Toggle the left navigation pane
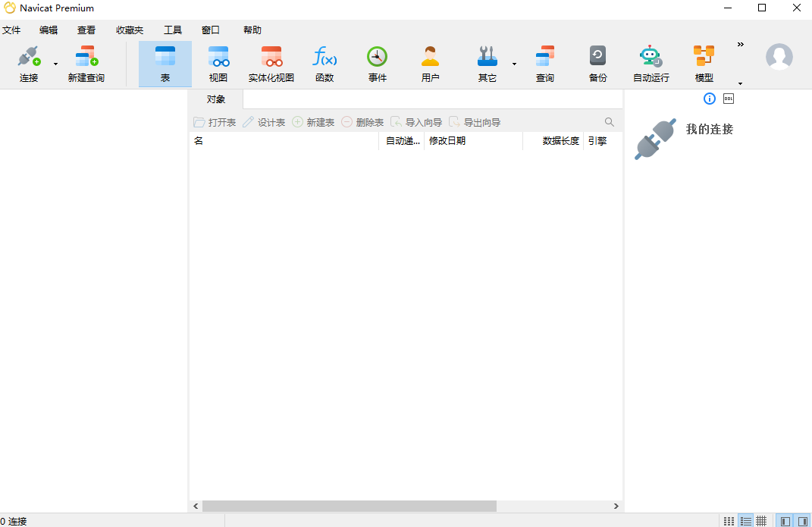Screen dimensions: 812x527 785,521
